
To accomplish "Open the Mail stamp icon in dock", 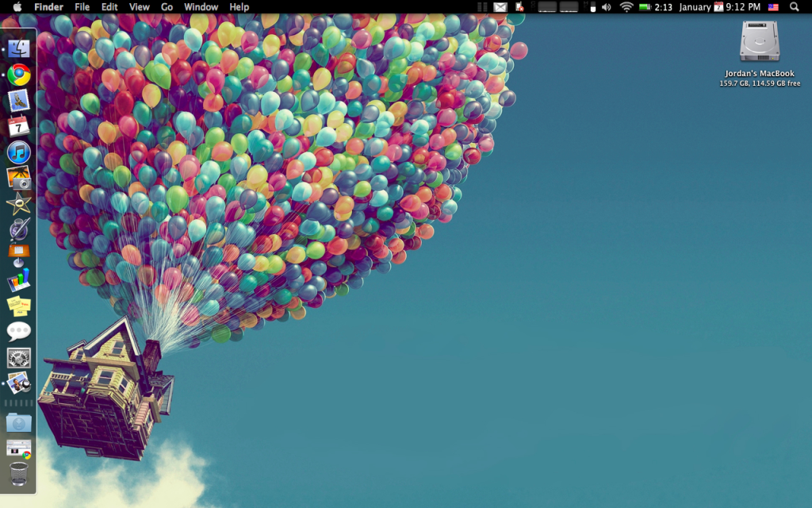I will click(x=19, y=101).
